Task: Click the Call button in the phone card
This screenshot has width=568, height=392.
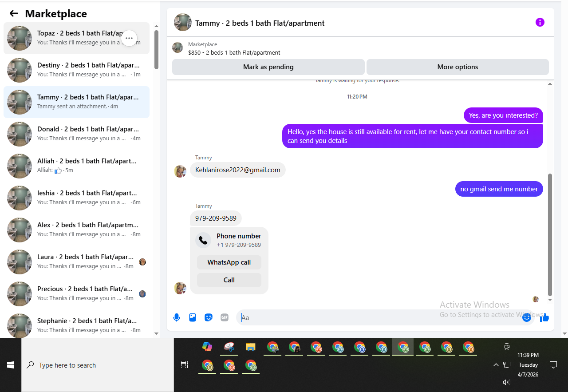Action: click(x=229, y=280)
